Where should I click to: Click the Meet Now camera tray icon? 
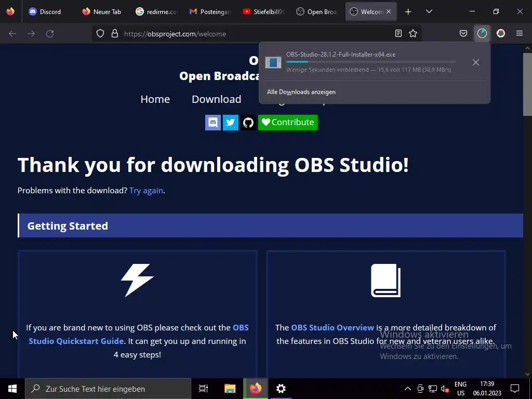coord(420,389)
